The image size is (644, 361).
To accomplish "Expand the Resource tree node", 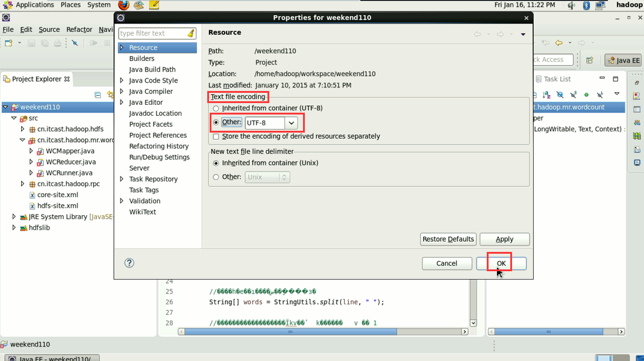I will (122, 48).
